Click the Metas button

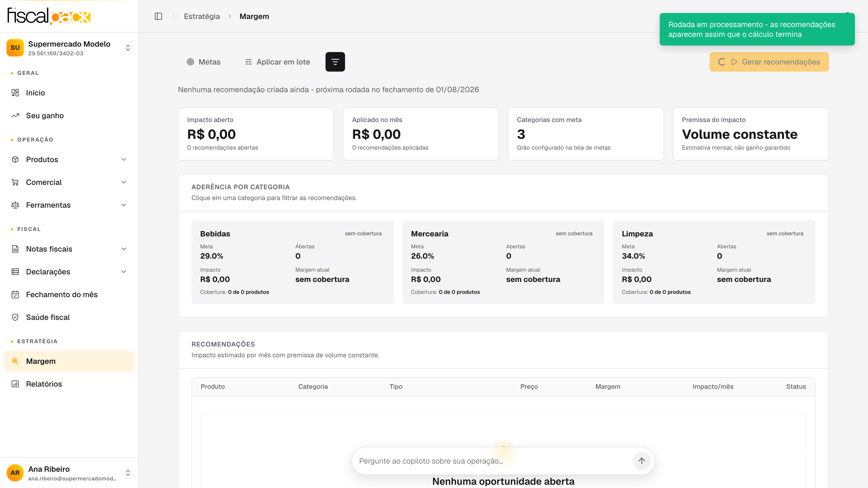pyautogui.click(x=203, y=62)
